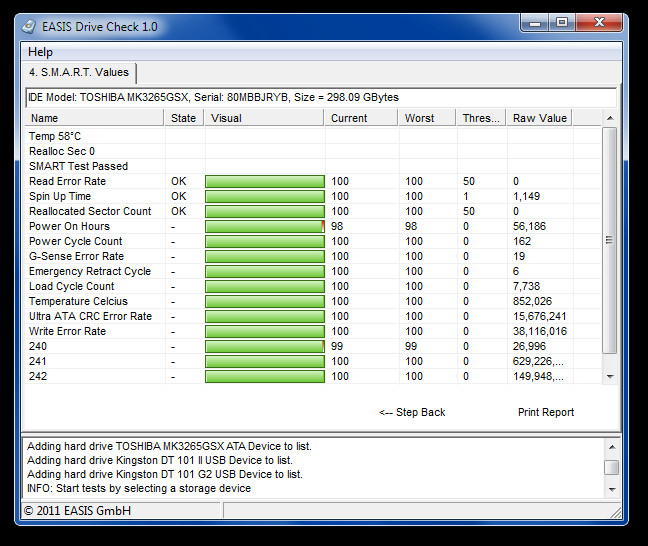Viewport: 648px width, 546px height.
Task: Click raw value 56,186
Action: pyautogui.click(x=529, y=227)
